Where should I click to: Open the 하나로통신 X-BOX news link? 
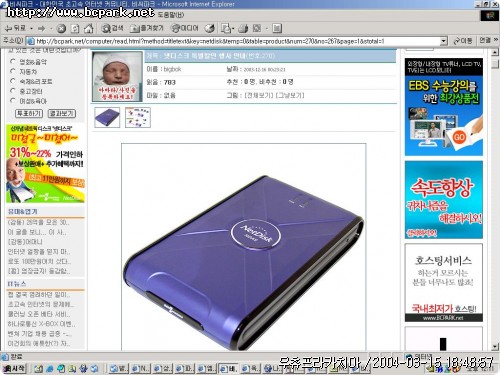coord(42,324)
